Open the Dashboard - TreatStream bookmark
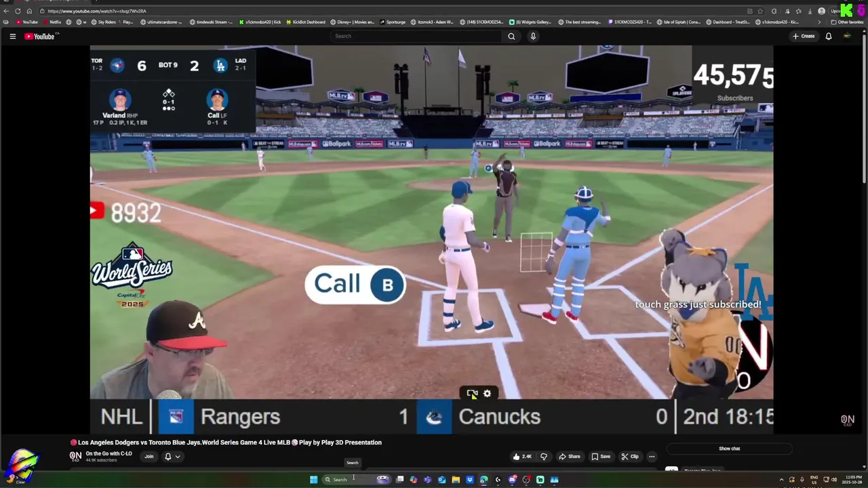Image resolution: width=868 pixels, height=488 pixels. pyautogui.click(x=728, y=22)
